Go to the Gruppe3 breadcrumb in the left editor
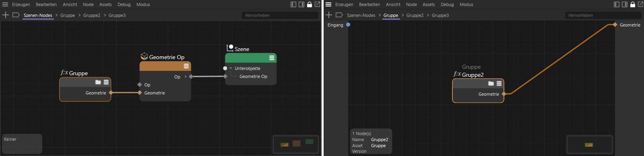644x156 pixels. (117, 15)
